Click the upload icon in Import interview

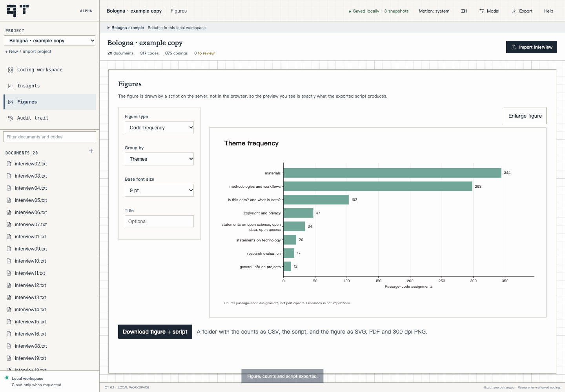[514, 47]
